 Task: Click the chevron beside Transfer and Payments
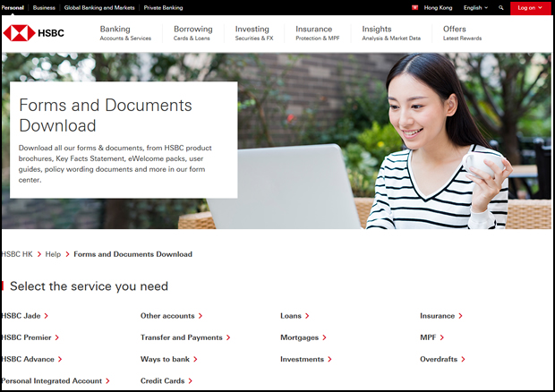pos(228,338)
